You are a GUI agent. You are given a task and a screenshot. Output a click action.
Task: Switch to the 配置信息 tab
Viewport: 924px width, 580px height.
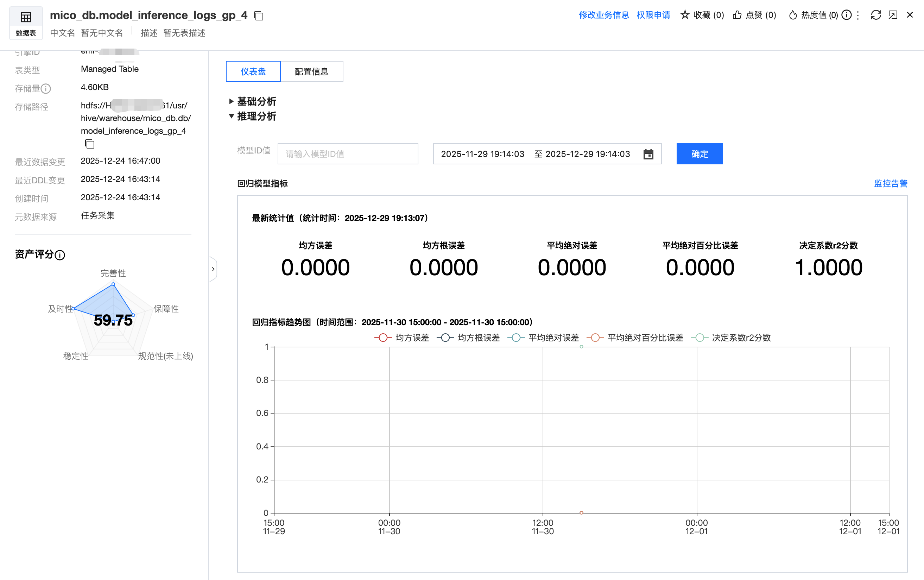point(311,72)
